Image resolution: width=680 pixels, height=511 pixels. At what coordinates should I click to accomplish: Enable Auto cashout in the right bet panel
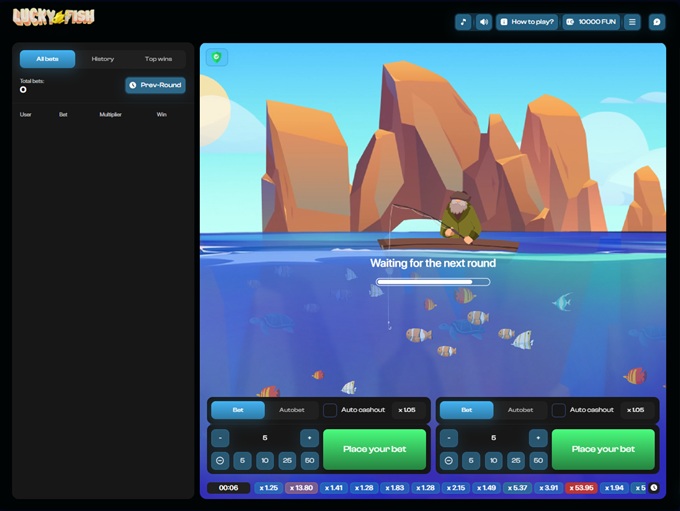coord(558,410)
